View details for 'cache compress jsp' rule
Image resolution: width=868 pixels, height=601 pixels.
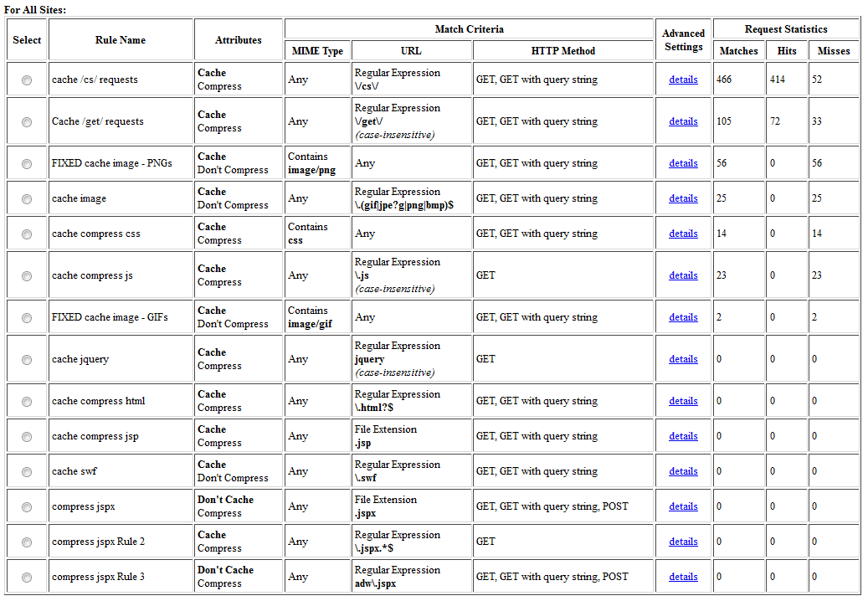tap(683, 436)
